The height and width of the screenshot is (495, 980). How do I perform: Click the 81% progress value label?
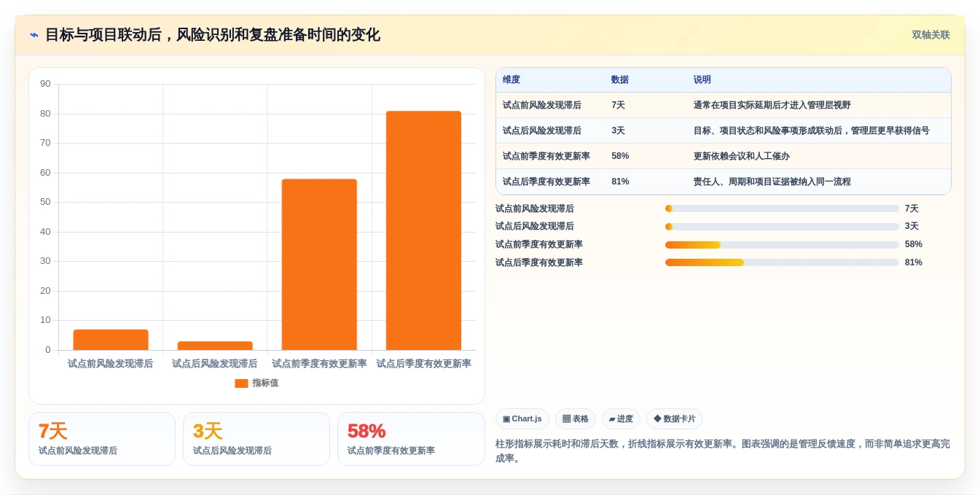(914, 262)
